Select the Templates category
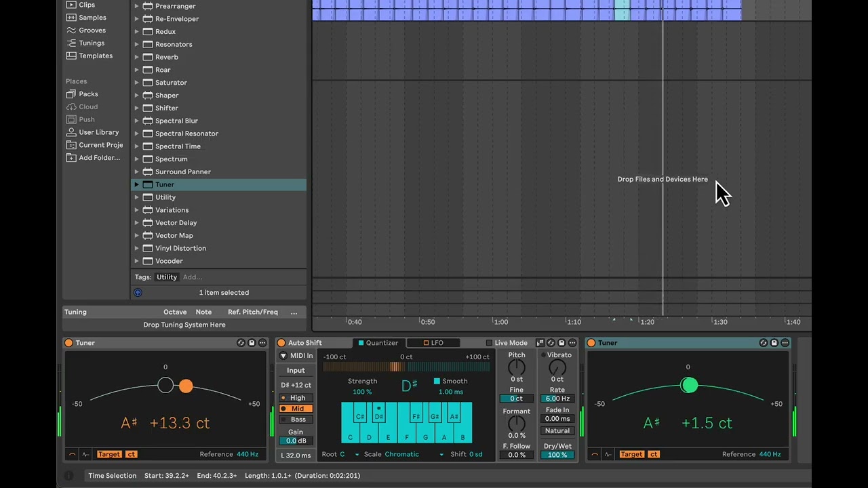868x488 pixels. click(90, 56)
